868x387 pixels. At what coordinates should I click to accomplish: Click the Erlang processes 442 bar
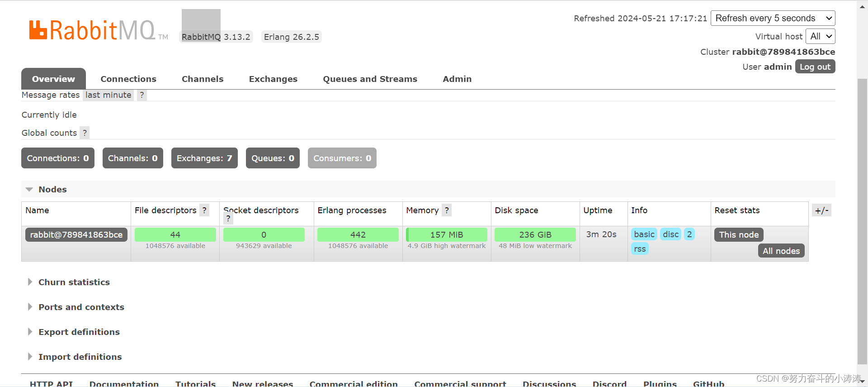click(358, 234)
